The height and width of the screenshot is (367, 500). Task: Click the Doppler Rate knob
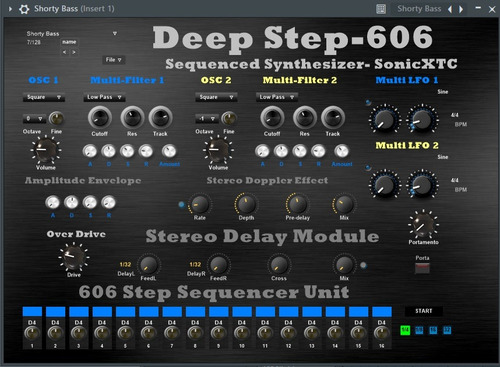pyautogui.click(x=199, y=204)
